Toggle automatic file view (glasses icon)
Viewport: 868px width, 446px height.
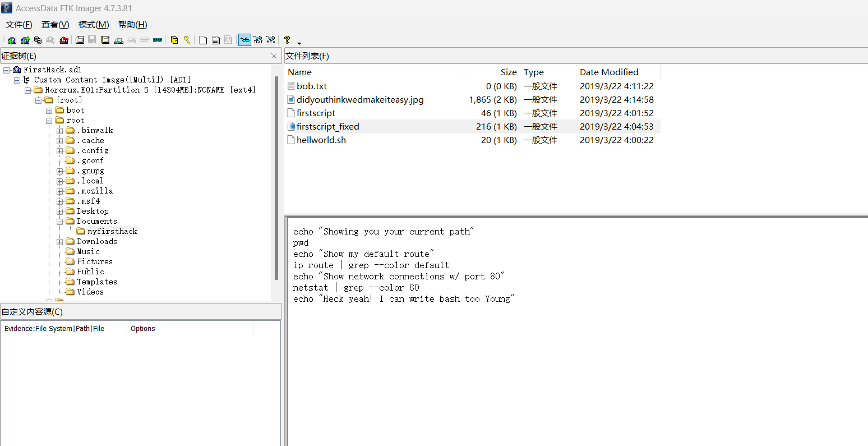click(244, 40)
